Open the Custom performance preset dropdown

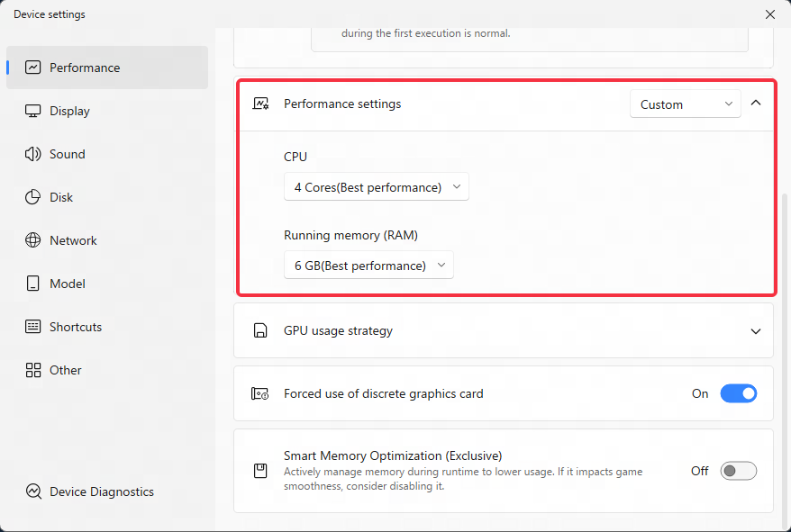point(685,104)
